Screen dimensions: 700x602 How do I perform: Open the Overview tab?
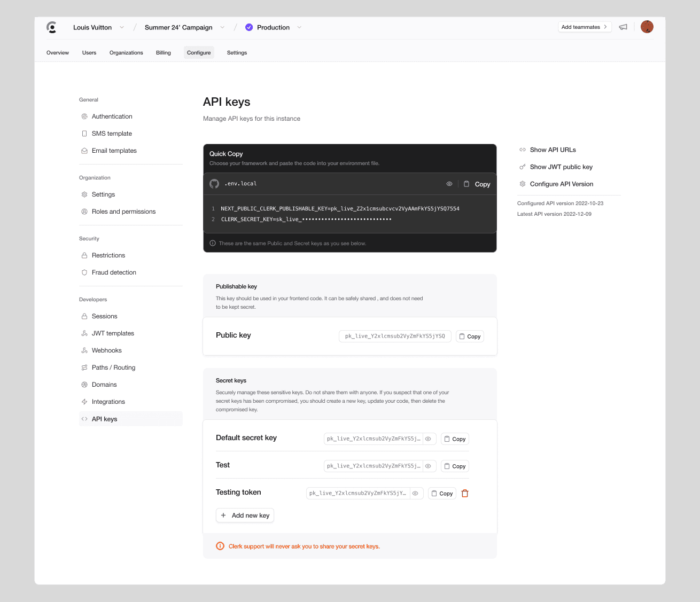58,52
